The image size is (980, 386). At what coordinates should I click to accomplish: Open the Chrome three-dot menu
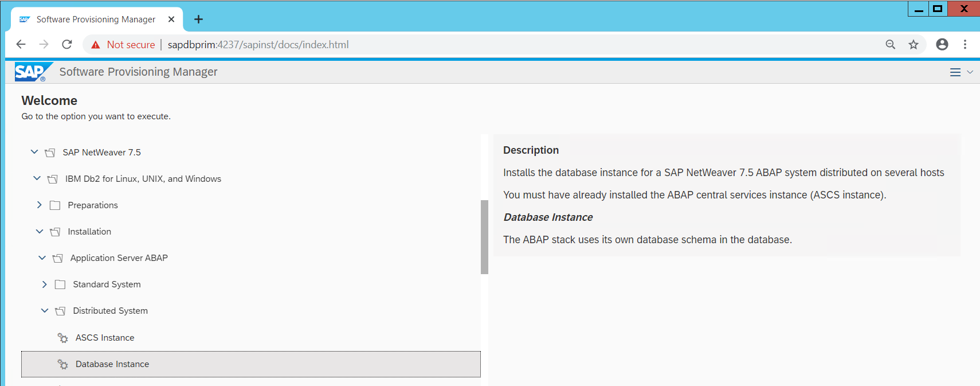click(x=965, y=45)
